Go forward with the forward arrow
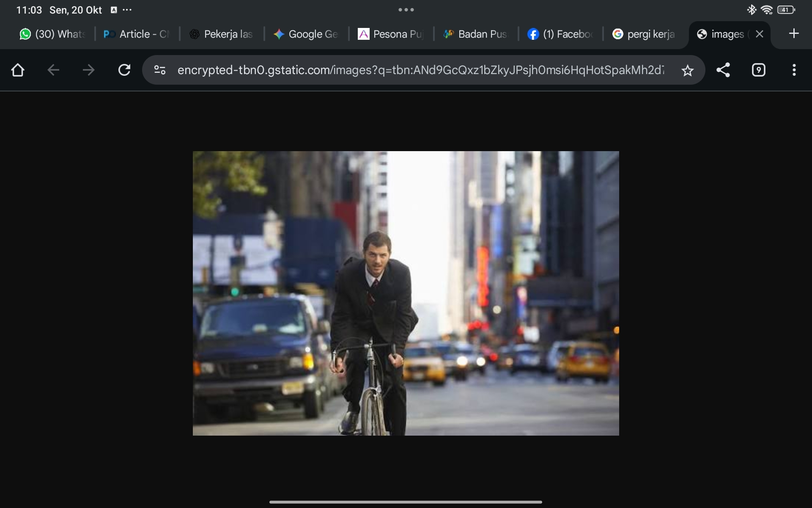This screenshot has width=812, height=508. (88, 70)
